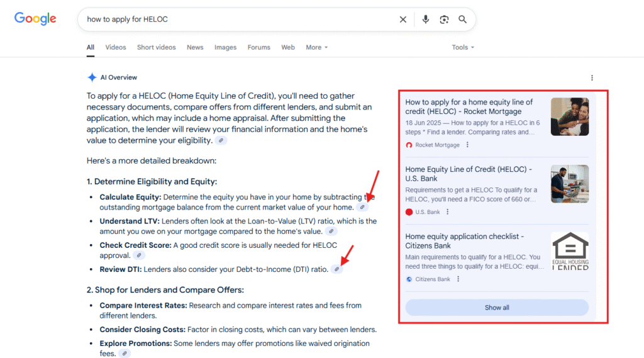Switch to the Videos tab
The width and height of the screenshot is (644, 358).
click(116, 47)
